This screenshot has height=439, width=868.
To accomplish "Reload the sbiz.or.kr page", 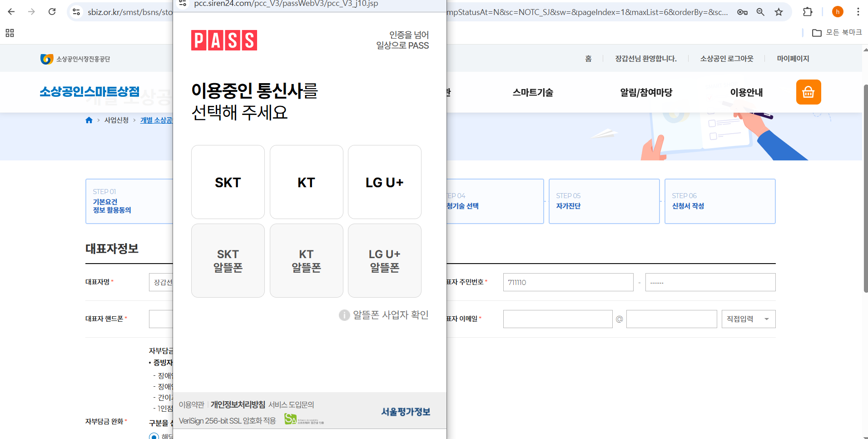I will tap(52, 12).
